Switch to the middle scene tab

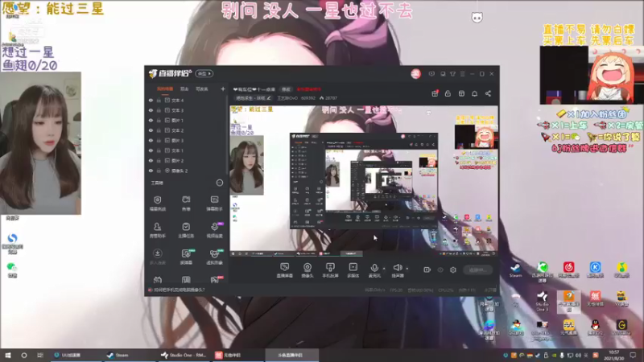coord(184,89)
